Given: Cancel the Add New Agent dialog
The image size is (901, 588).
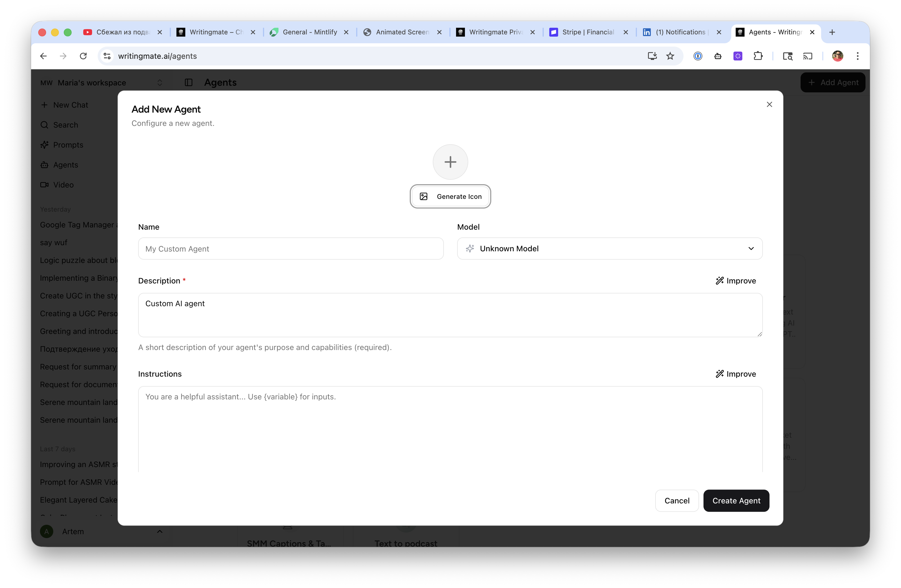Looking at the screenshot, I should (677, 501).
